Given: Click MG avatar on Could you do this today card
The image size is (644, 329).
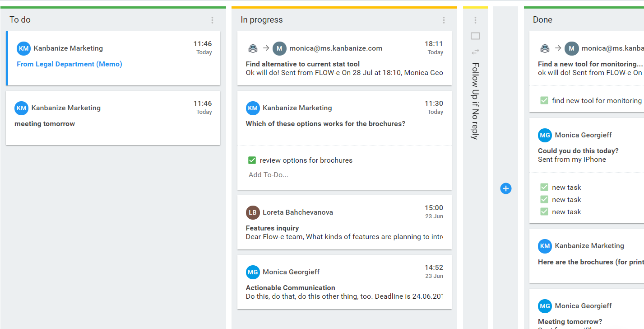Looking at the screenshot, I should (x=545, y=135).
